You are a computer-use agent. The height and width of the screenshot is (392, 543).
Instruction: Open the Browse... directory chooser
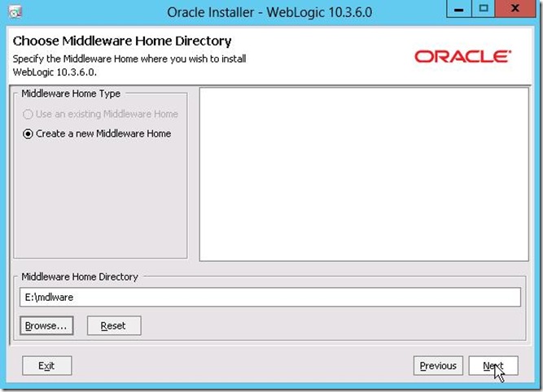tap(46, 325)
